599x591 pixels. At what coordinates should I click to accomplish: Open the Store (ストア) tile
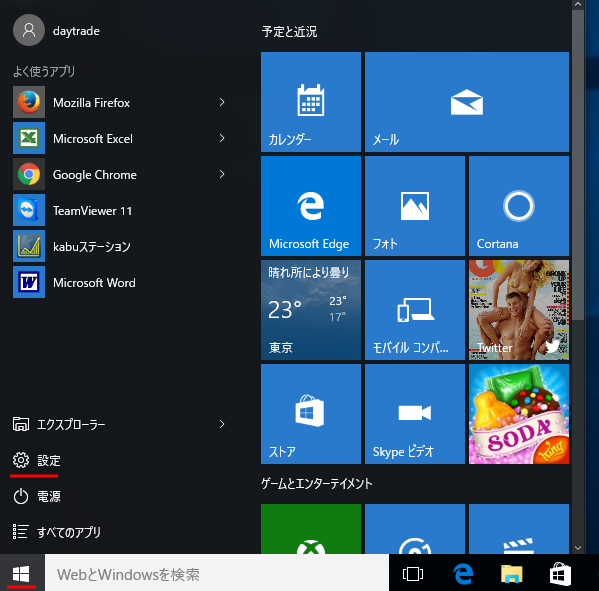pos(311,414)
